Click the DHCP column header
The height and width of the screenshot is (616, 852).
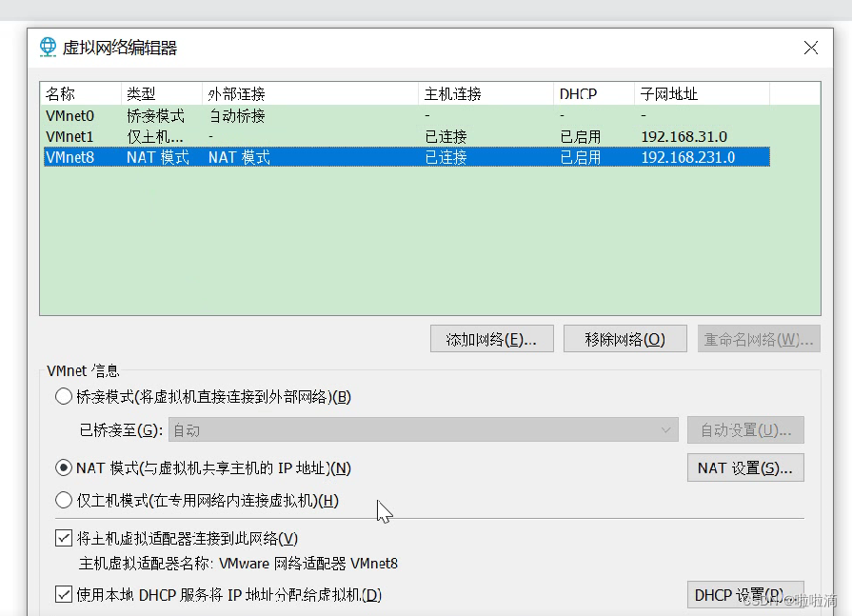tap(593, 94)
